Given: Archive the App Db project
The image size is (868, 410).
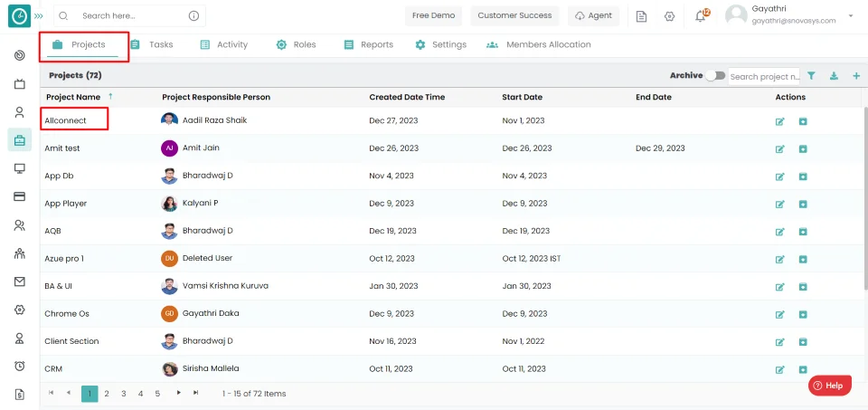Looking at the screenshot, I should coord(803,176).
